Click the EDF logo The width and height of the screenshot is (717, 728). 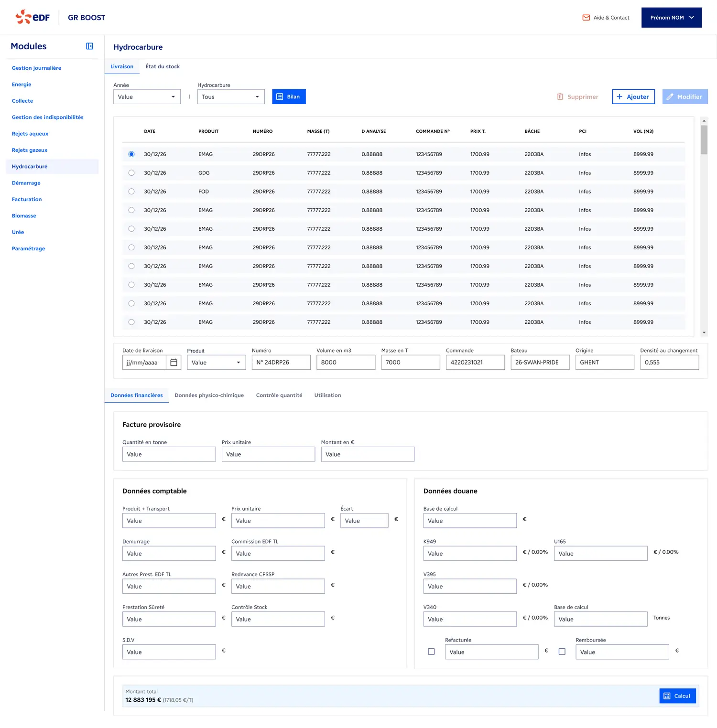point(33,17)
